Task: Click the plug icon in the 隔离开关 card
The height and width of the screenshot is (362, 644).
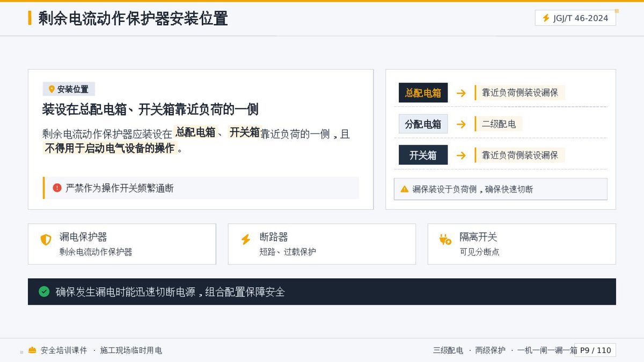Action: (x=445, y=240)
